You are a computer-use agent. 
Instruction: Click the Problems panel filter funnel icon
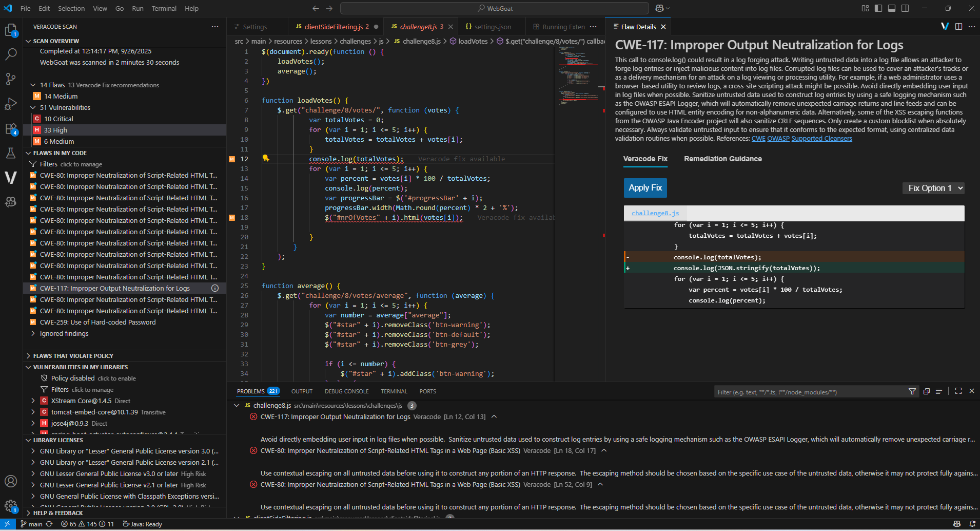912,391
